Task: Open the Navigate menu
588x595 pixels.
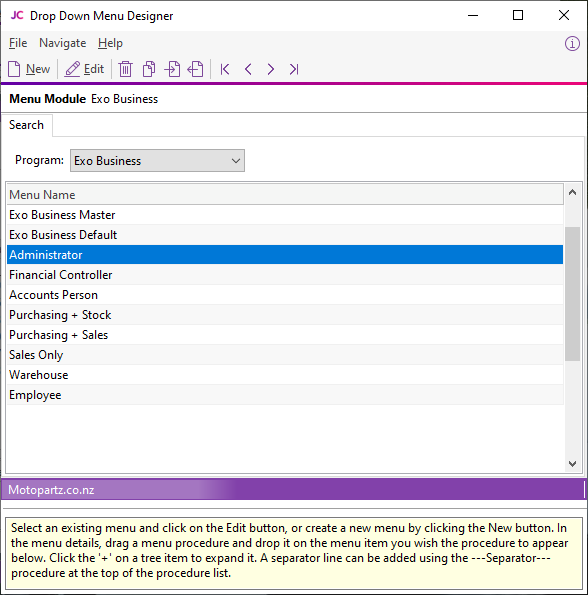Action: click(63, 43)
